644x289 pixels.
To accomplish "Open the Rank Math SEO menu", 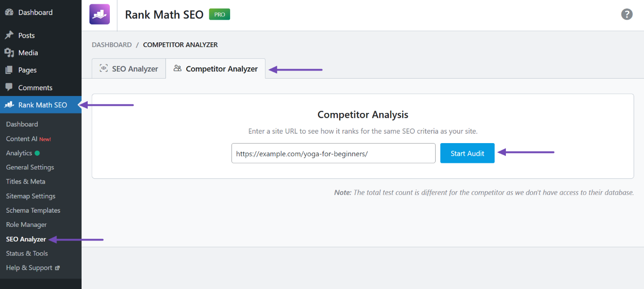I will tap(41, 105).
